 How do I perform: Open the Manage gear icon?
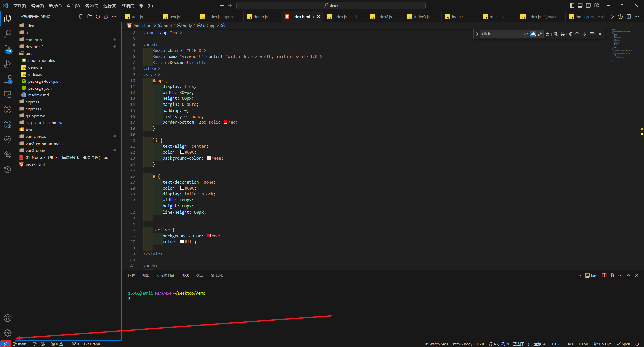click(8, 333)
